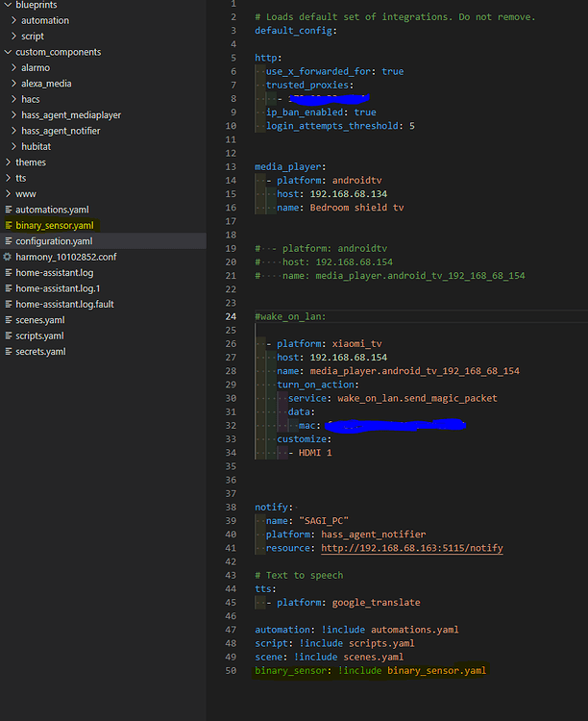The image size is (588, 721).
Task: Click the file icon beside home-assistant.log
Action: point(9,273)
